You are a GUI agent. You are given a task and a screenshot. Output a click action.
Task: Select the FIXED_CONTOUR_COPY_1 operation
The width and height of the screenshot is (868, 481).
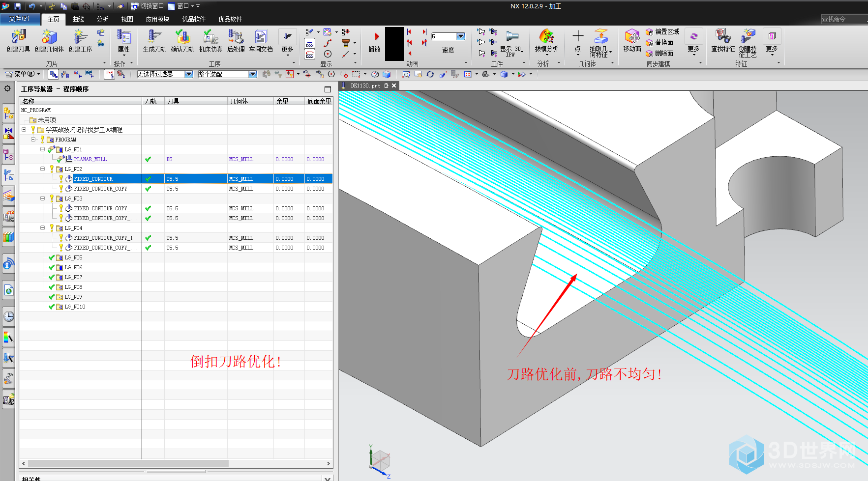click(x=103, y=238)
